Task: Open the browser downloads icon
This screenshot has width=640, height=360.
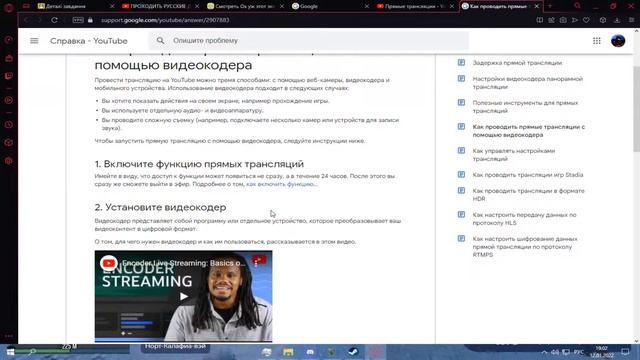Action: [x=617, y=20]
